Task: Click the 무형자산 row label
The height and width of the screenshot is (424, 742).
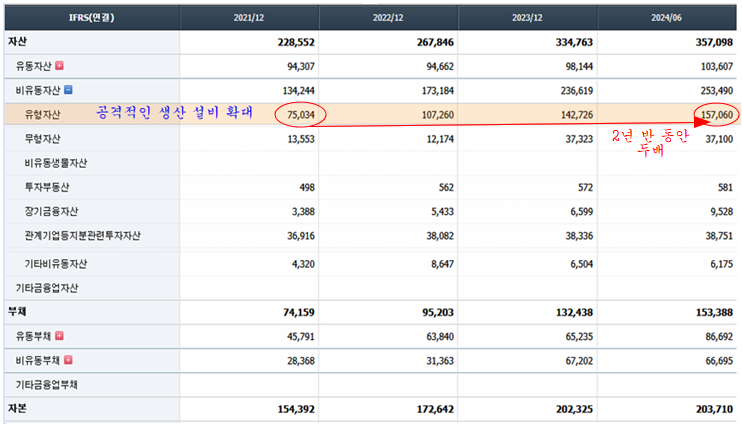Action: point(44,138)
